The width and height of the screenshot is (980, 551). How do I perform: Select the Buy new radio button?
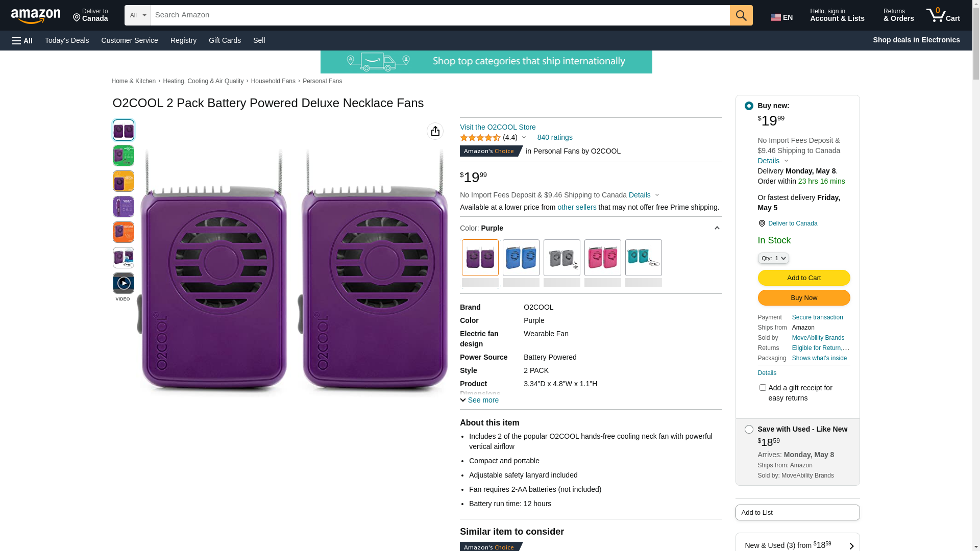tap(749, 106)
